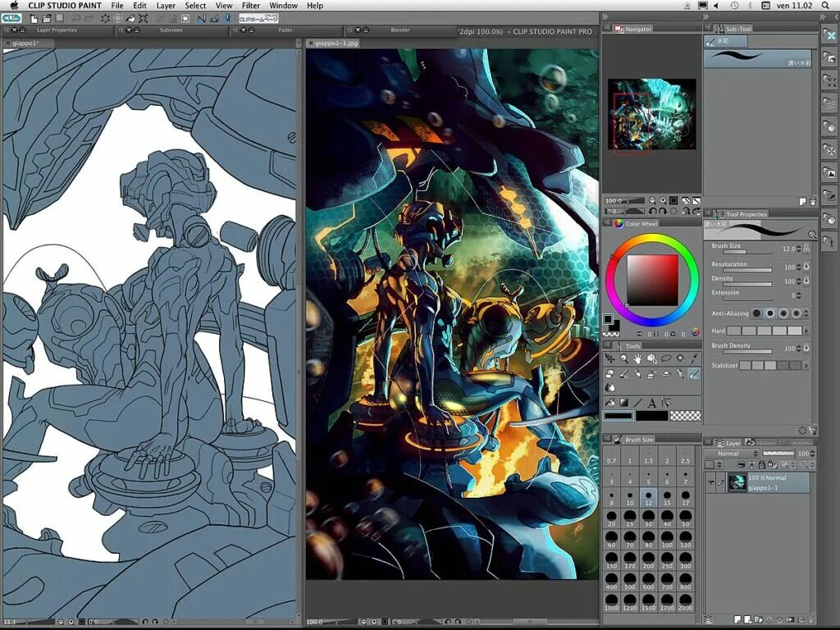Choose brush size 2000 preset
Viewport: 840px width, 630px height.
pyautogui.click(x=685, y=602)
